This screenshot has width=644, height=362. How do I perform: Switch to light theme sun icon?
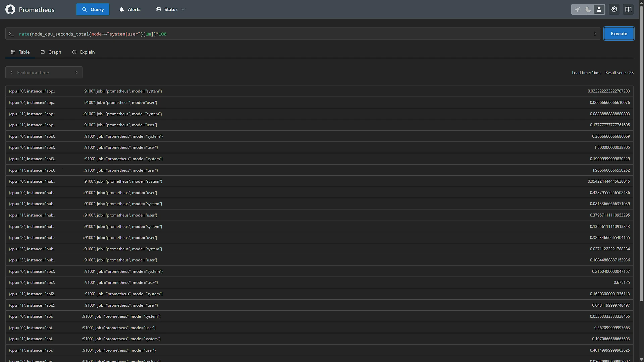578,9
